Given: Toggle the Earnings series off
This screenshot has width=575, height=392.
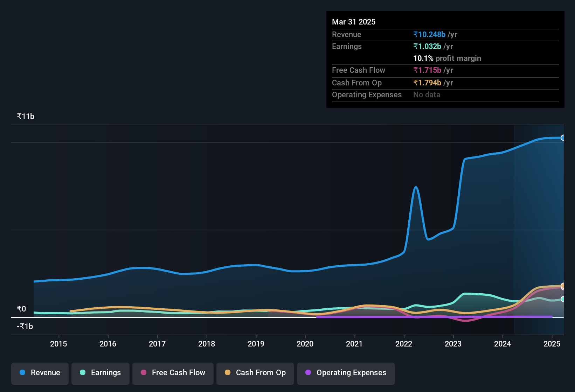Looking at the screenshot, I should pyautogui.click(x=101, y=373).
